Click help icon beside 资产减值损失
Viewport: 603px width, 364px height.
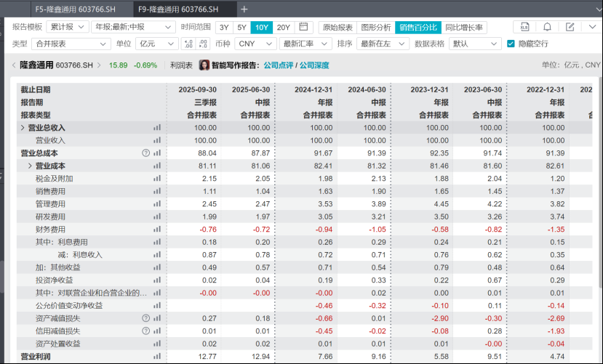[x=145, y=318]
